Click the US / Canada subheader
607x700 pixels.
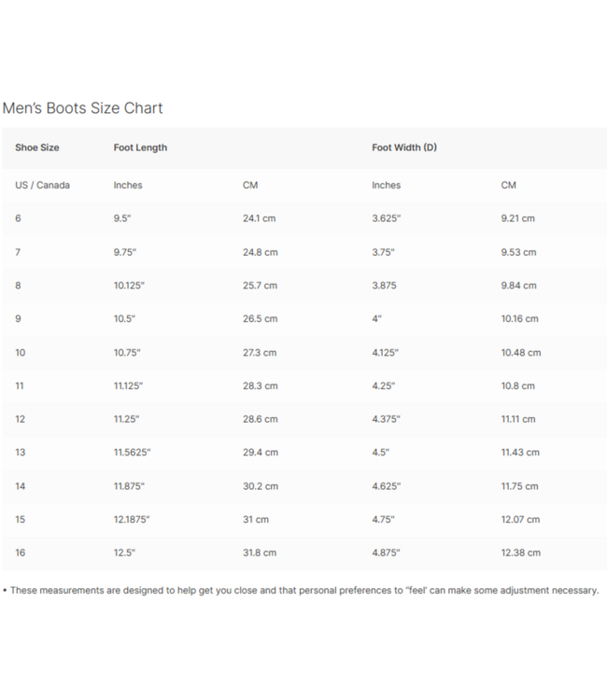[42, 185]
